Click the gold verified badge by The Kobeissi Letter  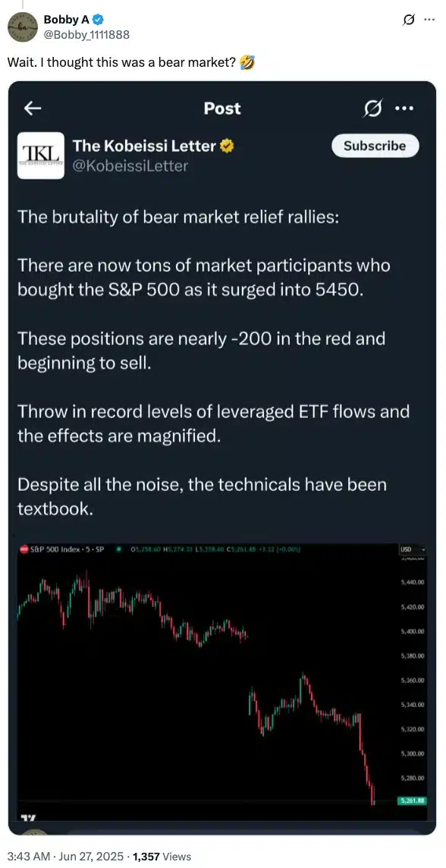[225, 146]
